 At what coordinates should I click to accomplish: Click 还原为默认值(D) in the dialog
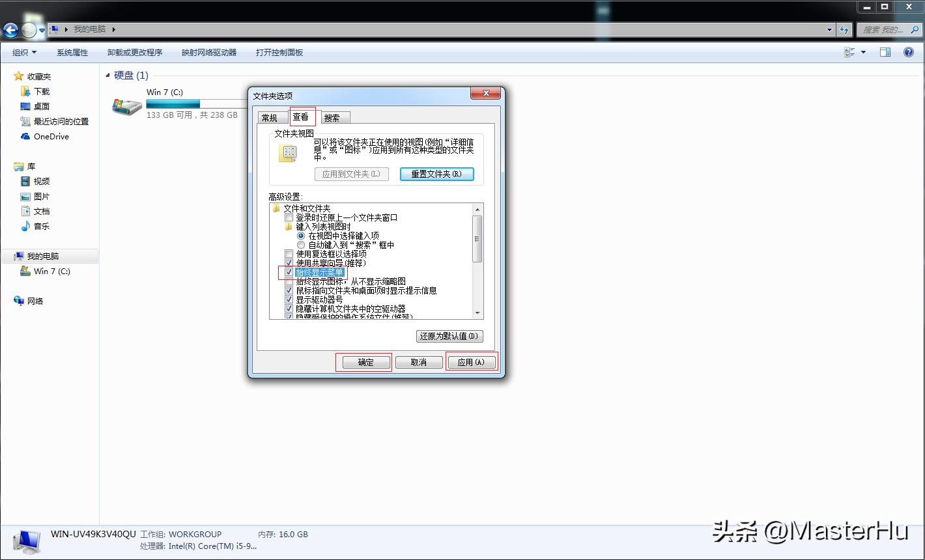click(449, 336)
